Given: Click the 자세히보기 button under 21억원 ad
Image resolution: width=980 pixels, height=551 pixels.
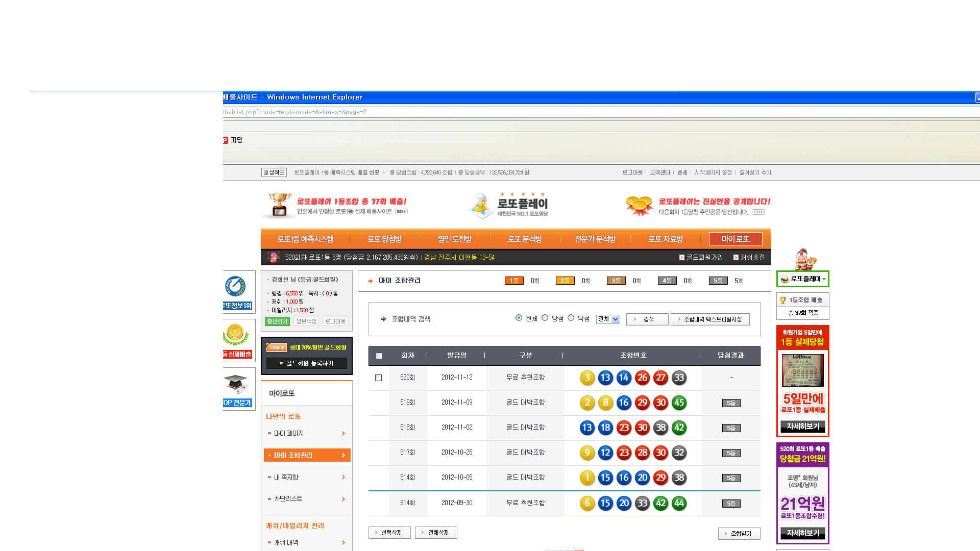Looking at the screenshot, I should [x=803, y=533].
